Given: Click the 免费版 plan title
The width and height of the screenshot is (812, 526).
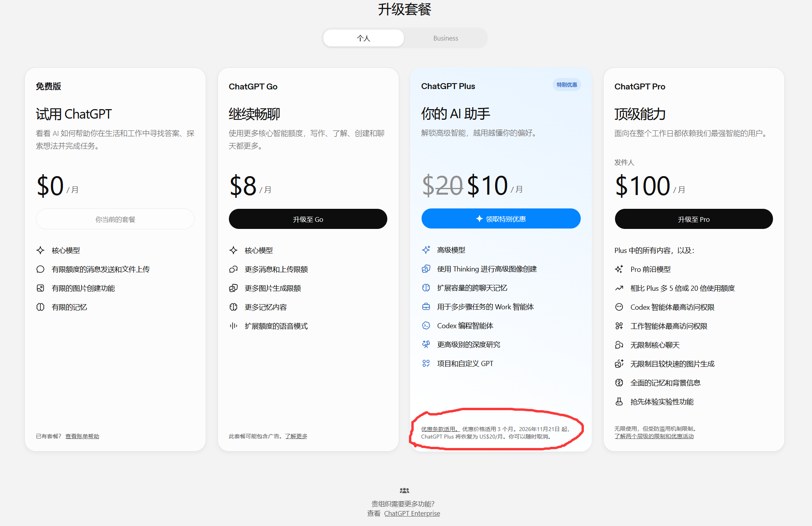Looking at the screenshot, I should click(x=48, y=86).
